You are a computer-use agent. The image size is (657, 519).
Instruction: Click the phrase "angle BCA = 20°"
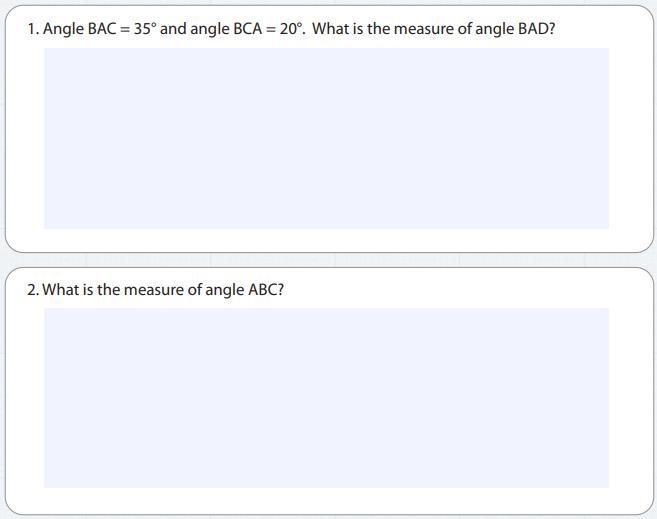tap(246, 29)
